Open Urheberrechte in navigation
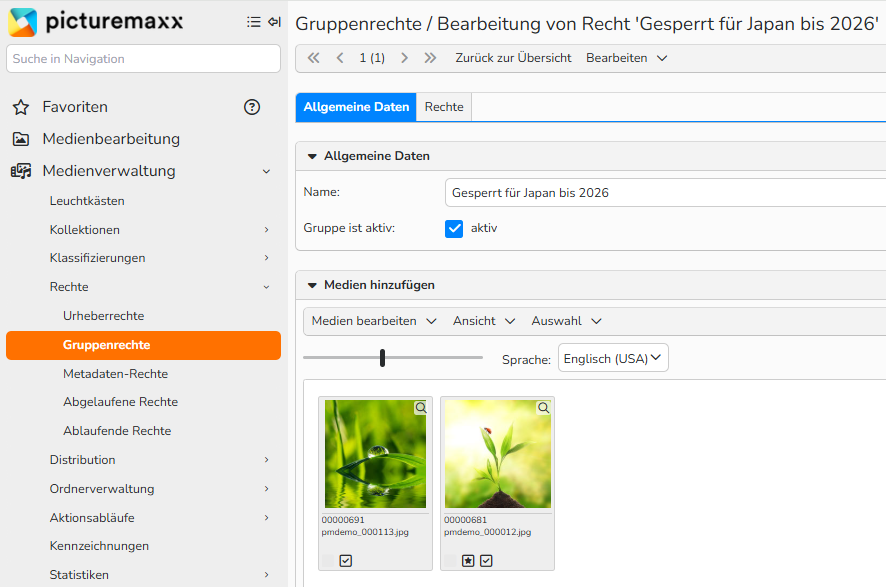Screen dimensions: 886x587 coord(103,316)
